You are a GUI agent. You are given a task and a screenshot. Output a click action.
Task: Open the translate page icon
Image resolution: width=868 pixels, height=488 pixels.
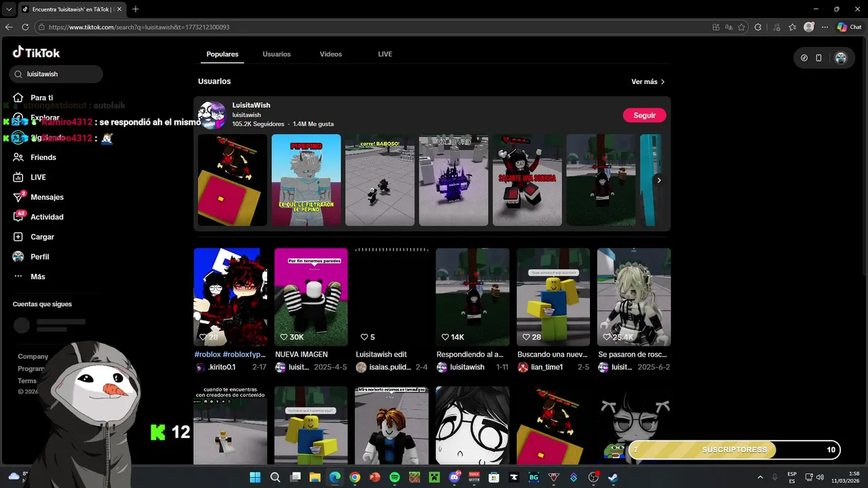[x=728, y=27]
